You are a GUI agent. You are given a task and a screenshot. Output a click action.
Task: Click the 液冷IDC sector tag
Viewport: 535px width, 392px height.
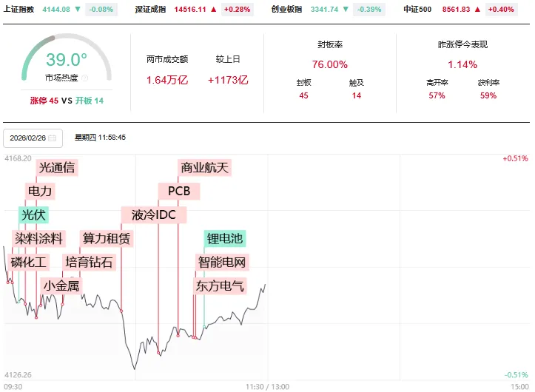[x=154, y=215]
